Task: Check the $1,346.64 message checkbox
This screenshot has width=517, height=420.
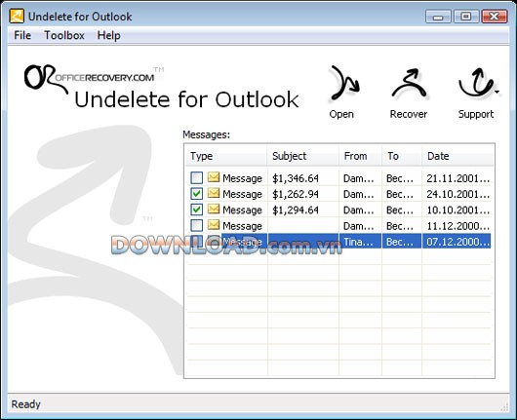Action: (x=196, y=178)
